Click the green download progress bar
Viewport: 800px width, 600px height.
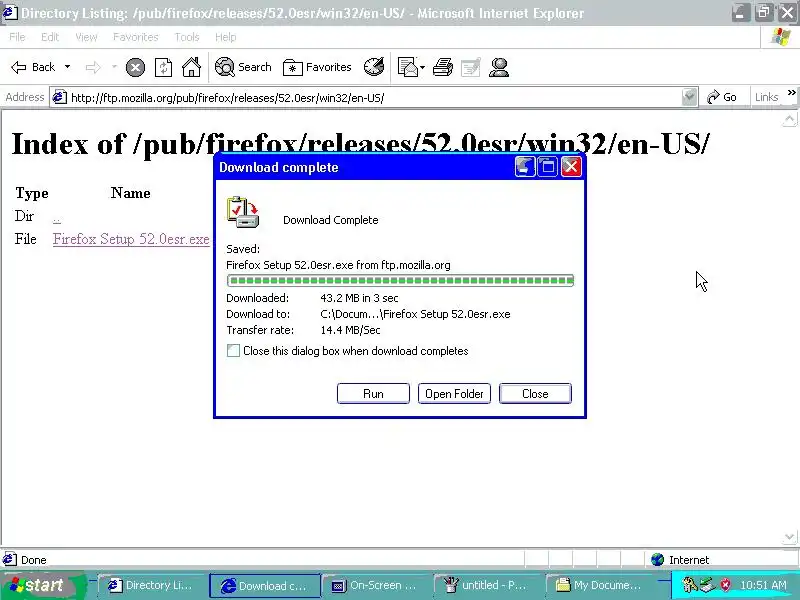pyautogui.click(x=400, y=280)
